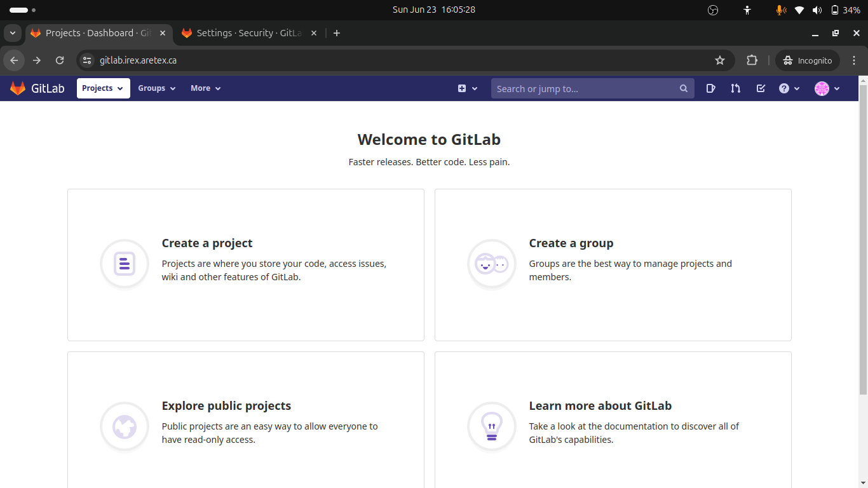Click the address bar URL

138,60
